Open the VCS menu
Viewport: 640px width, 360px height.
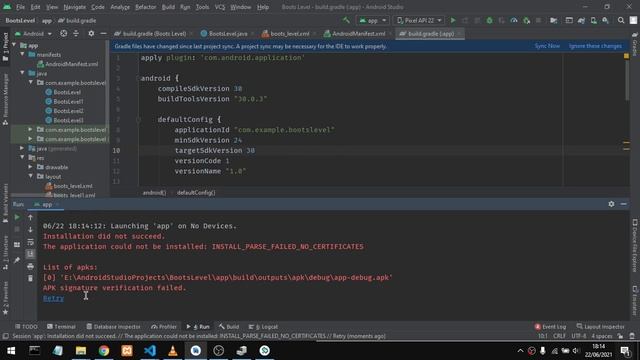[220, 7]
